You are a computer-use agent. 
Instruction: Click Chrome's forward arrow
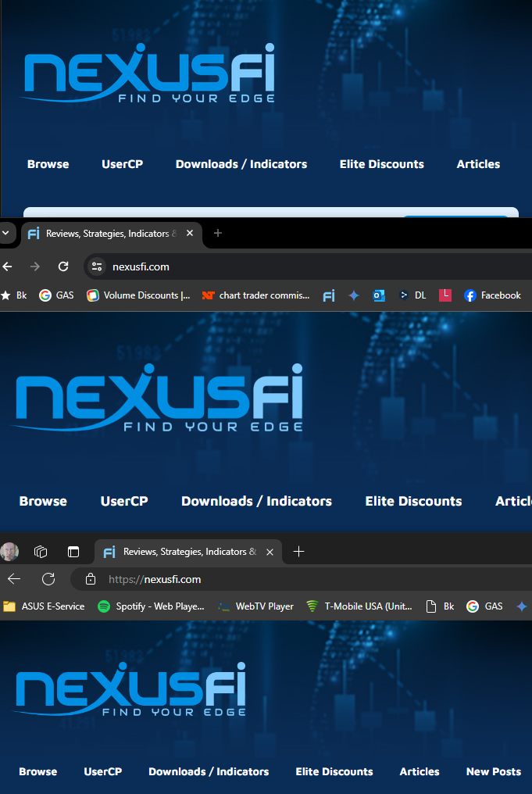click(35, 266)
